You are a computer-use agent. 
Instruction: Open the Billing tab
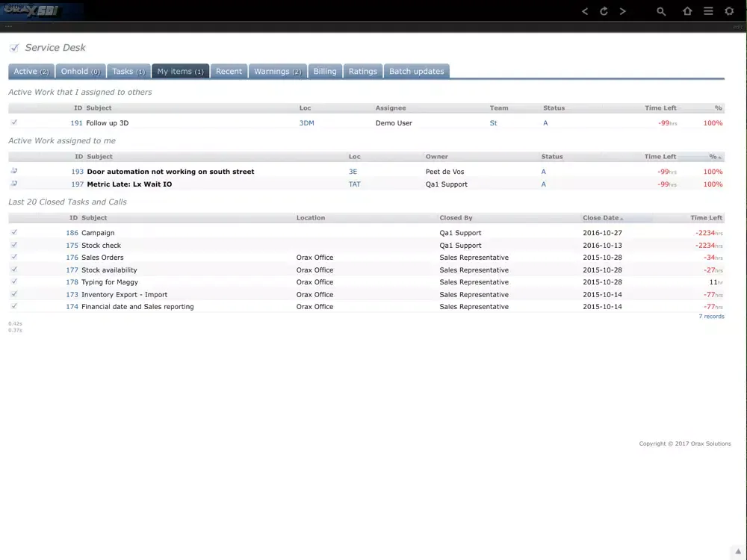(325, 72)
